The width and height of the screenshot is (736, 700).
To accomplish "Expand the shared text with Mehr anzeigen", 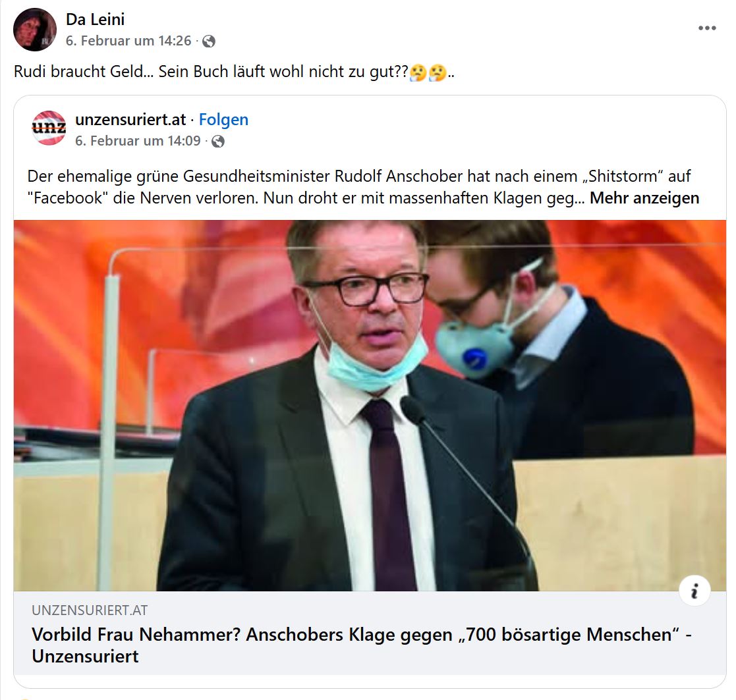I will [644, 198].
